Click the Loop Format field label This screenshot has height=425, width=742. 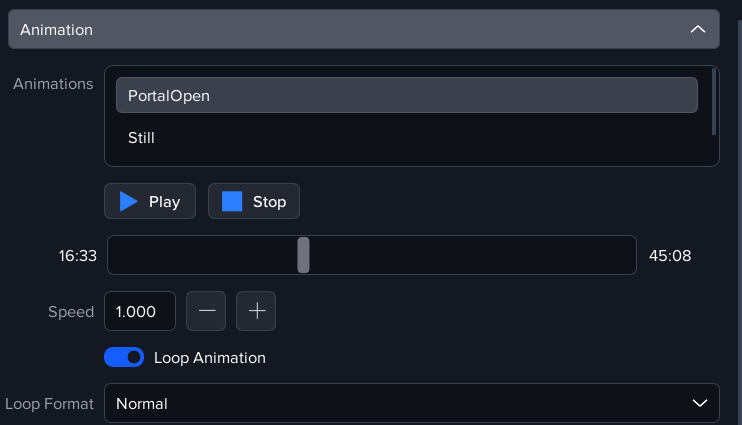click(49, 403)
